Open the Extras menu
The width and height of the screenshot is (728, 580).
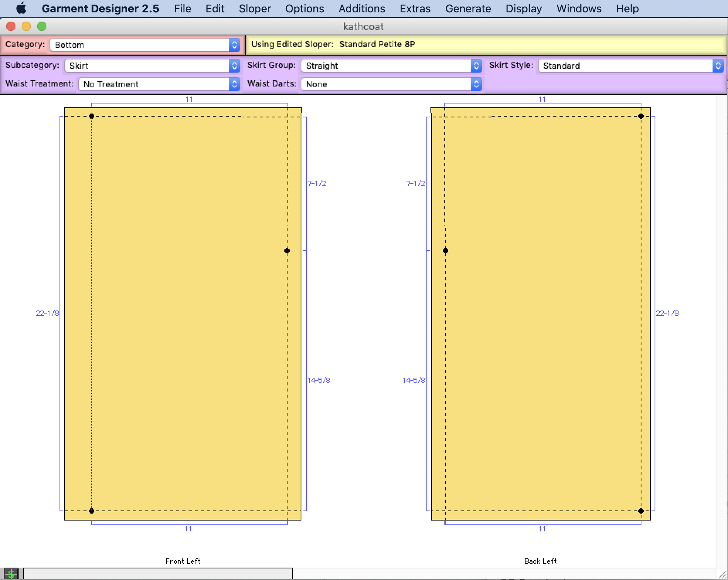(x=415, y=8)
